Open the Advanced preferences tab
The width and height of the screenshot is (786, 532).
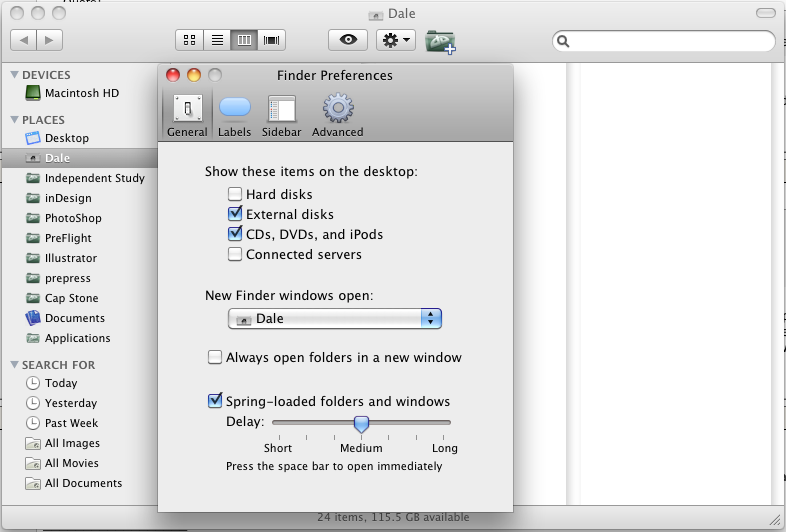[338, 115]
